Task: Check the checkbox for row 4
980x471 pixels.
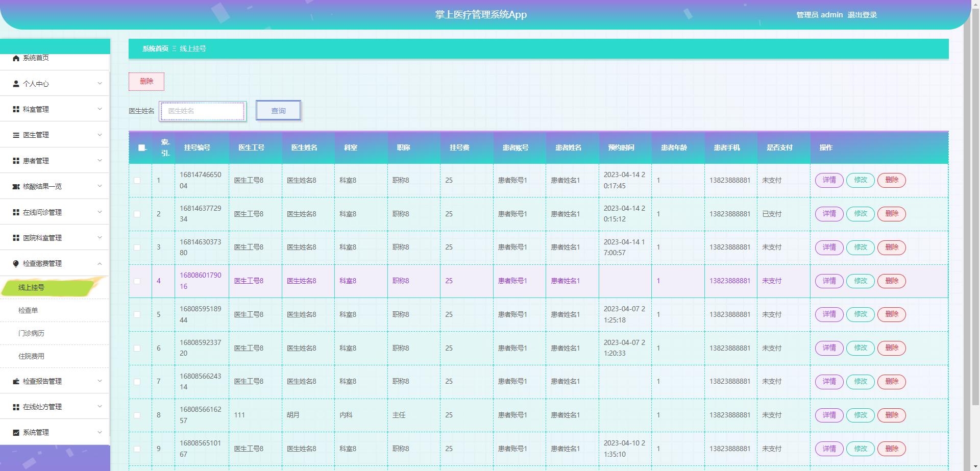Action: [x=137, y=281]
